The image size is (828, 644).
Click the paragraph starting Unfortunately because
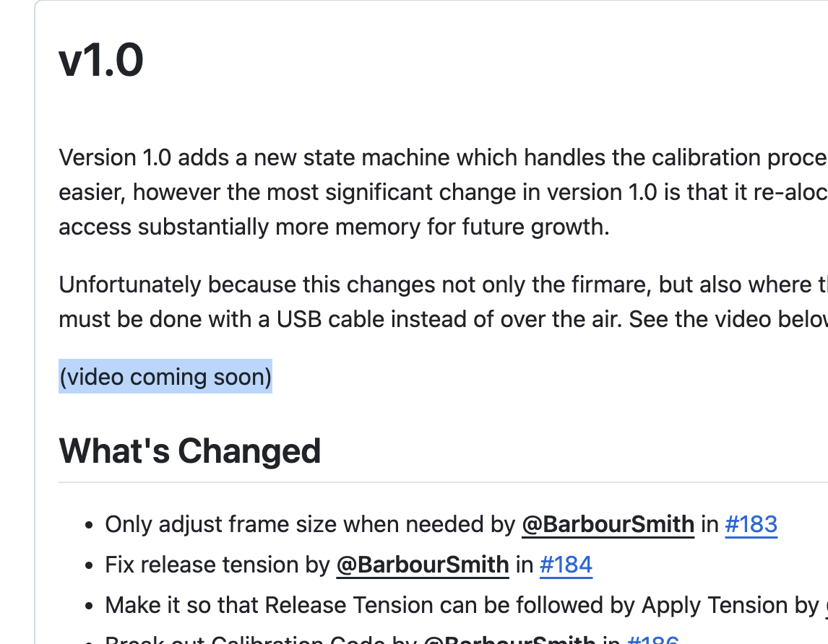pos(443,302)
